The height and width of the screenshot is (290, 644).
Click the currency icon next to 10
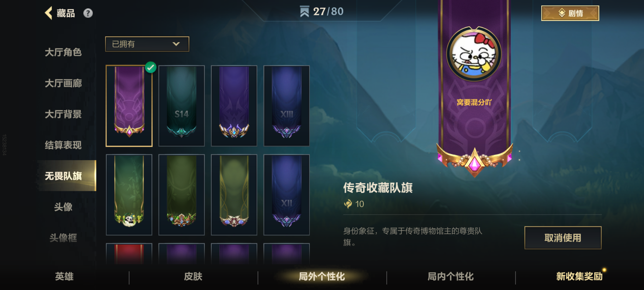pyautogui.click(x=348, y=204)
